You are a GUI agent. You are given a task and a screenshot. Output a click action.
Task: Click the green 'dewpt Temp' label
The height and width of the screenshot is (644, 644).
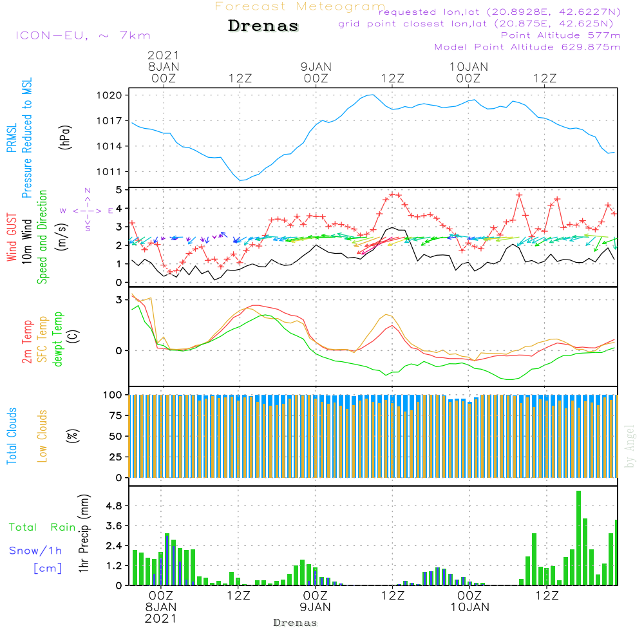[57, 339]
